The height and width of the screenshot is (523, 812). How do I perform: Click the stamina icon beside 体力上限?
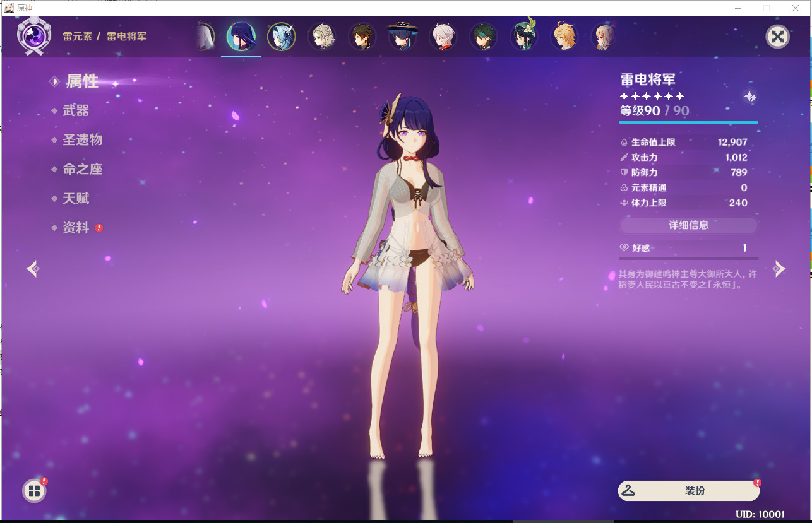(x=624, y=203)
